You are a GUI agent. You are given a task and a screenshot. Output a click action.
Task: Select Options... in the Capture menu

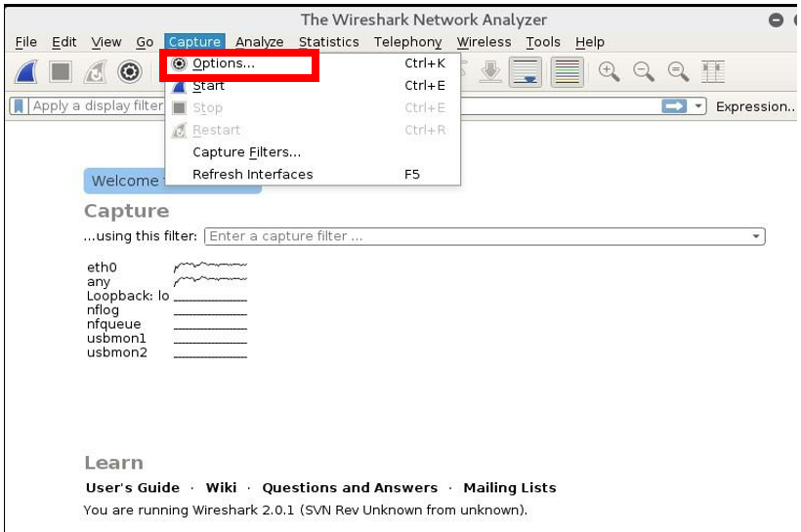313,63
